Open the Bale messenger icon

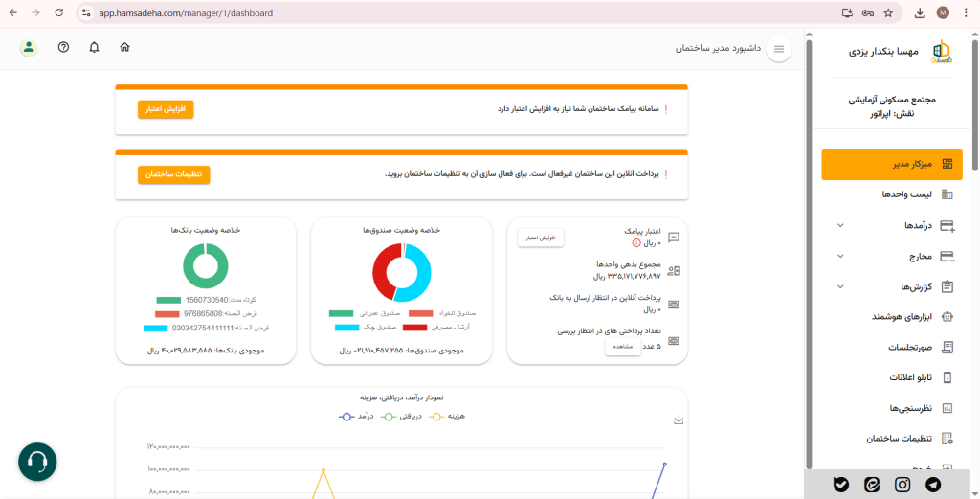click(841, 484)
